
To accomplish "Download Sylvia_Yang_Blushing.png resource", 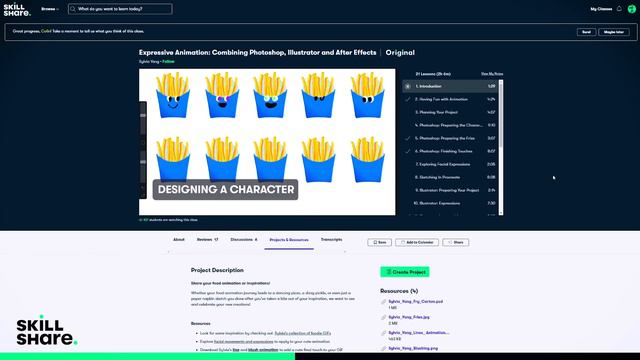I will point(413,348).
